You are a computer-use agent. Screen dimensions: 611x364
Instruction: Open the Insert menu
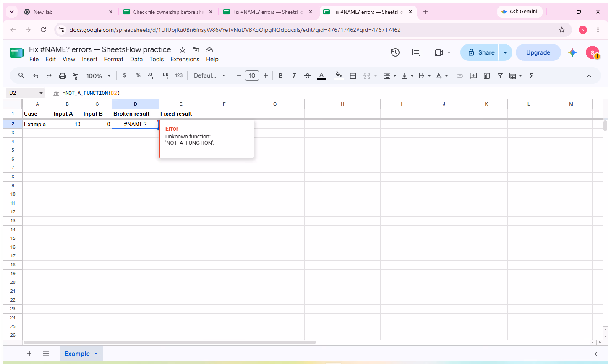(90, 59)
